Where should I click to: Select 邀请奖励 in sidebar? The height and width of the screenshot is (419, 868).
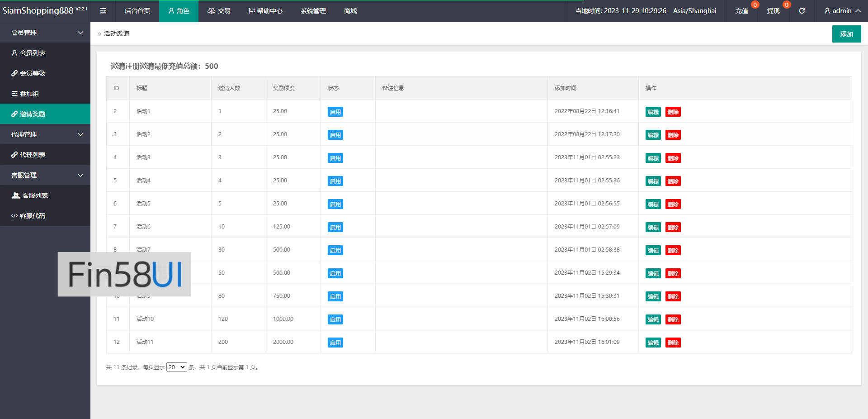click(45, 114)
